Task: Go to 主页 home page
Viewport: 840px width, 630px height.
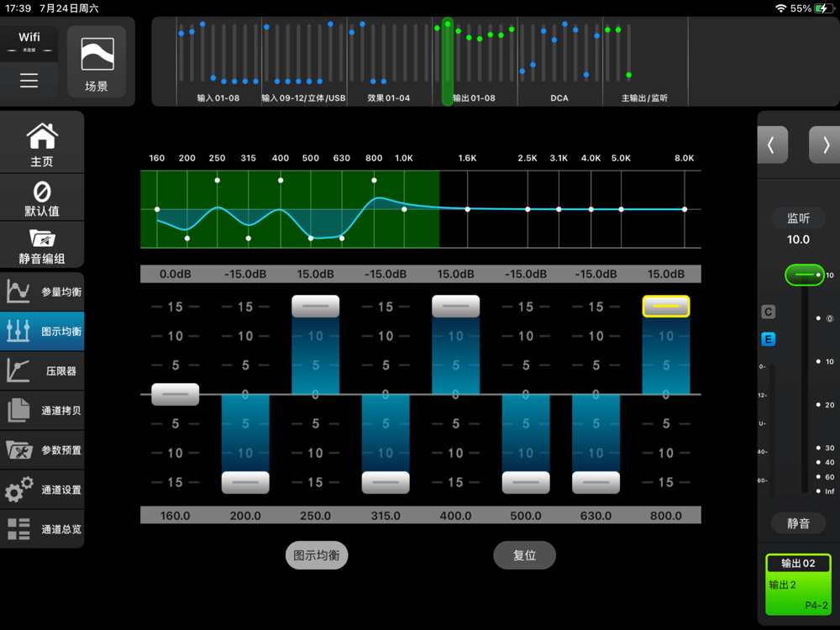Action: click(42, 144)
